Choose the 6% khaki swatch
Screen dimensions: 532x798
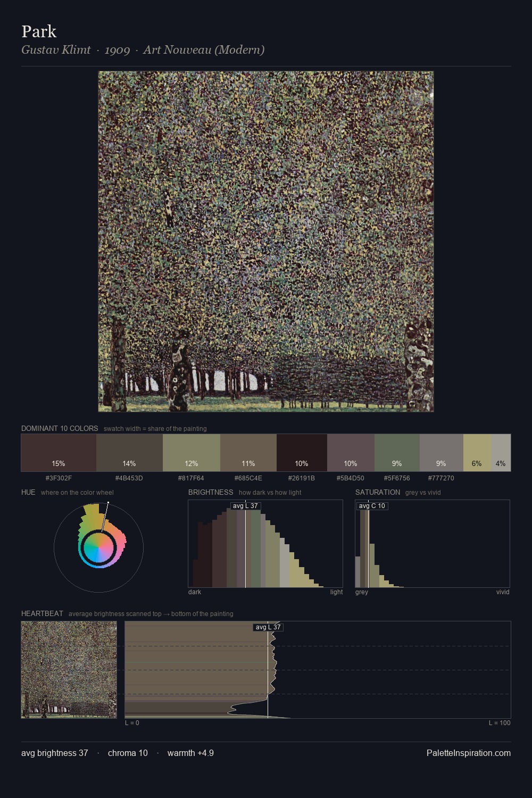(x=477, y=453)
